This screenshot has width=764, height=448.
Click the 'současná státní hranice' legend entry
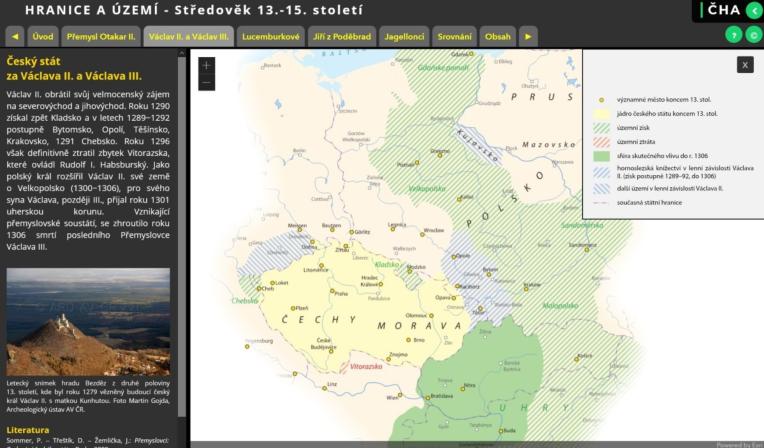click(x=649, y=202)
